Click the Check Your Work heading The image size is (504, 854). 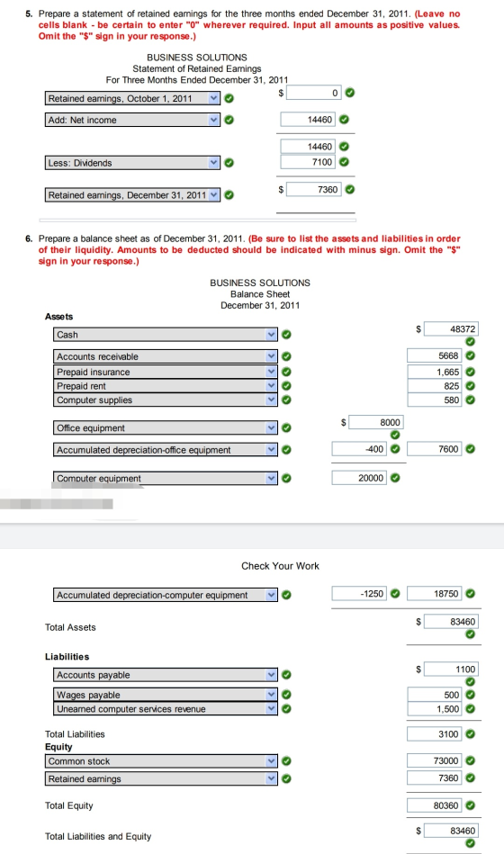pyautogui.click(x=280, y=566)
